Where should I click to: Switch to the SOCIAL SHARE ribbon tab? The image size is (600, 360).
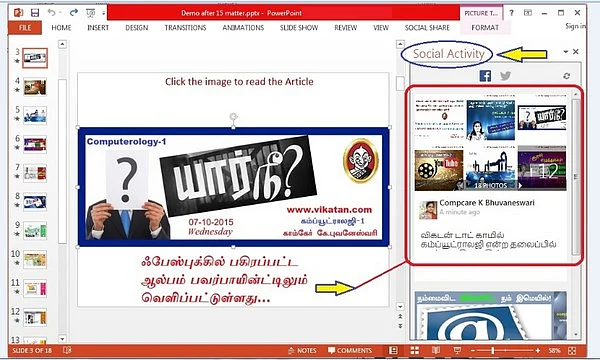pos(427,28)
